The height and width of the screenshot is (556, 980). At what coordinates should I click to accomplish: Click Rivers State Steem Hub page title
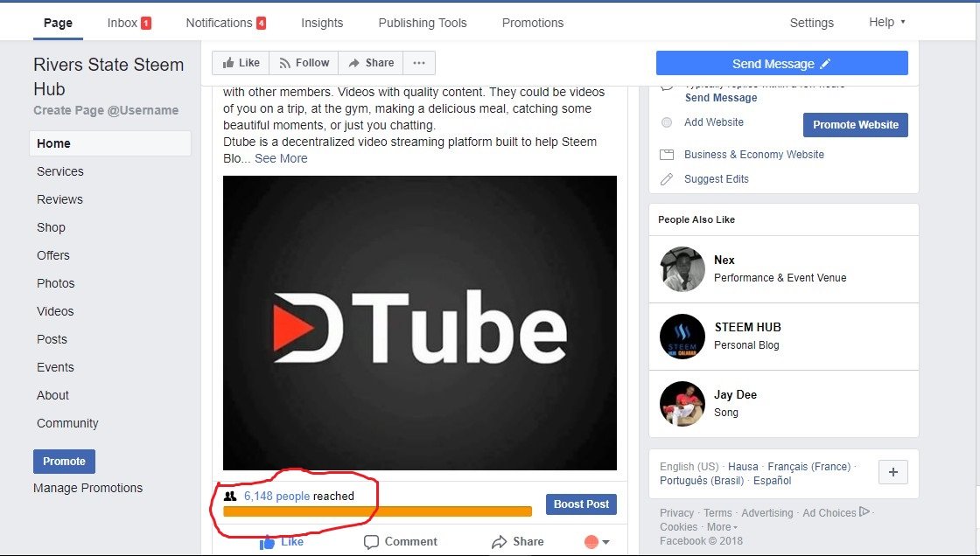[108, 76]
